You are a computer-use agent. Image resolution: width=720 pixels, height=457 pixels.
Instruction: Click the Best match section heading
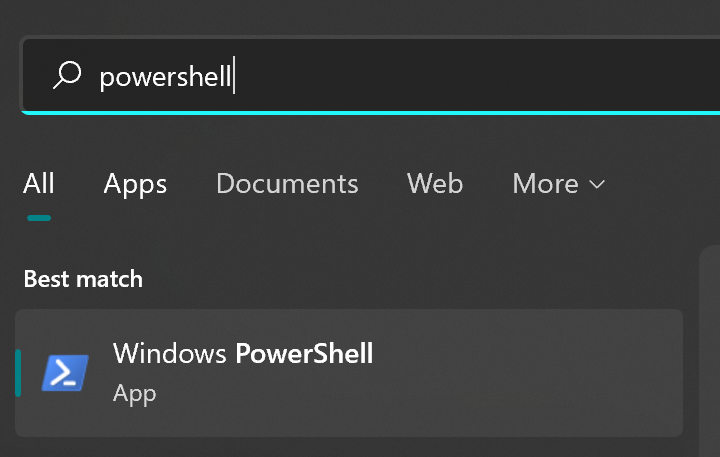point(83,279)
